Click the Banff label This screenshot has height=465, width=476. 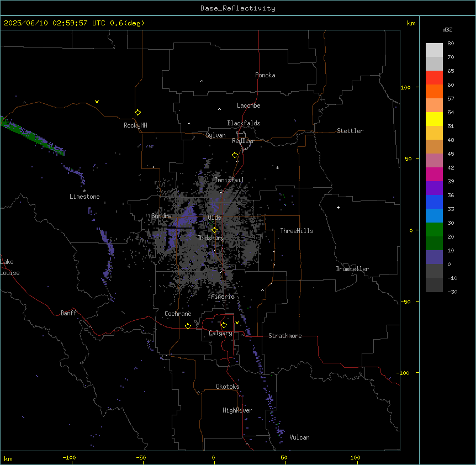68,313
